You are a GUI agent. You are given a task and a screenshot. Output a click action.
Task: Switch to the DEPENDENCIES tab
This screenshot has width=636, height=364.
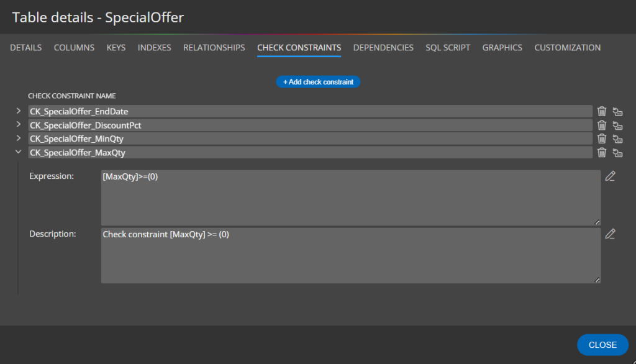click(x=383, y=47)
